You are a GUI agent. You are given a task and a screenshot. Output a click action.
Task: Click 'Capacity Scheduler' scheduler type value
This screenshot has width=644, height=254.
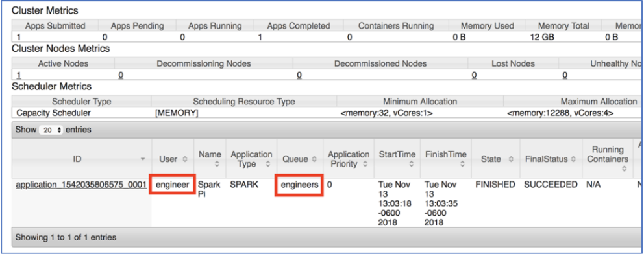point(53,113)
